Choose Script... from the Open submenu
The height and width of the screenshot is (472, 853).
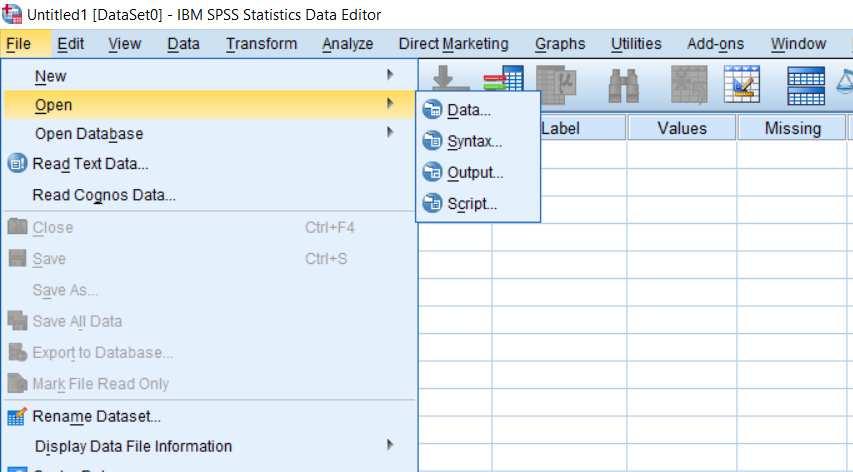478,203
